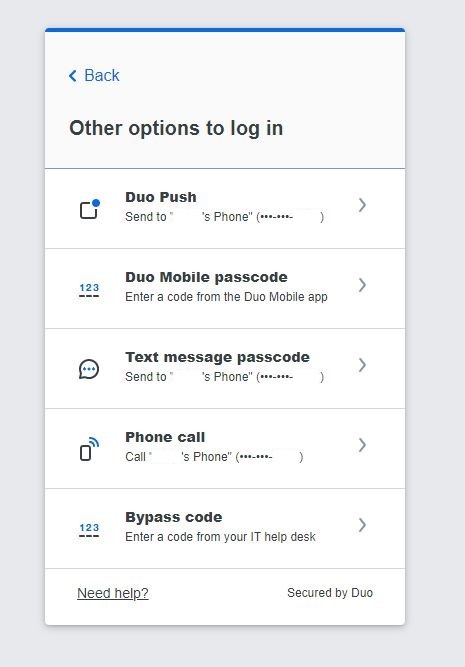The image size is (465, 667).
Task: Click the Secured by Duo text
Action: [330, 593]
